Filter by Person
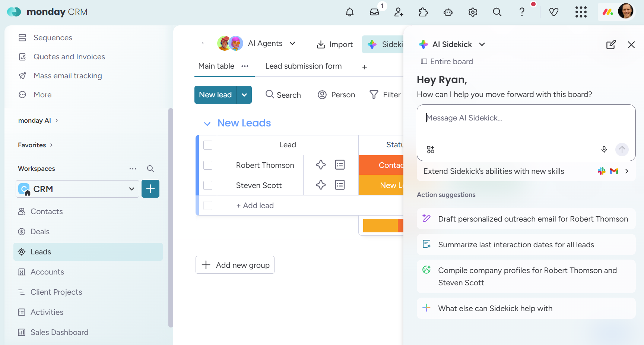This screenshot has width=644, height=345. click(x=336, y=95)
